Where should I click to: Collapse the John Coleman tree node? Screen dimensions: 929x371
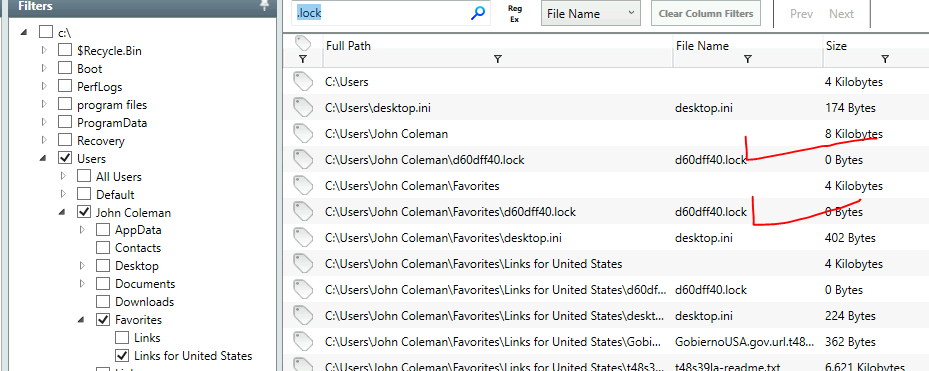click(x=62, y=213)
